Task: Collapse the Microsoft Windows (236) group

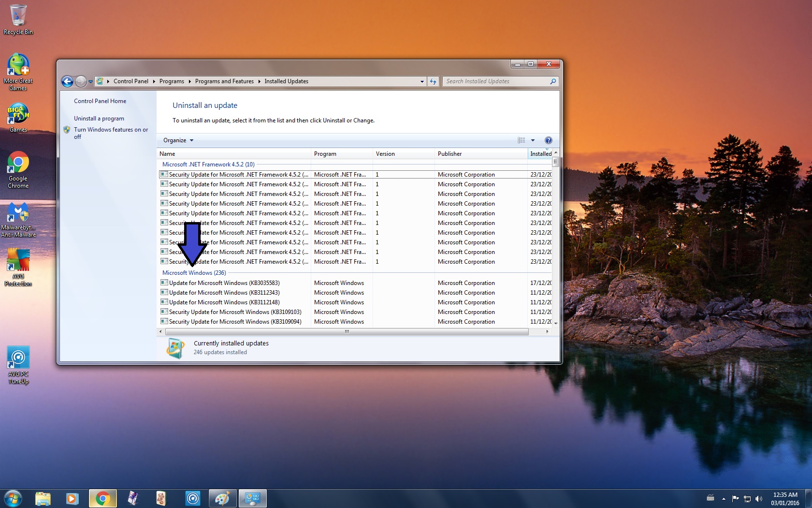Action: [x=194, y=273]
